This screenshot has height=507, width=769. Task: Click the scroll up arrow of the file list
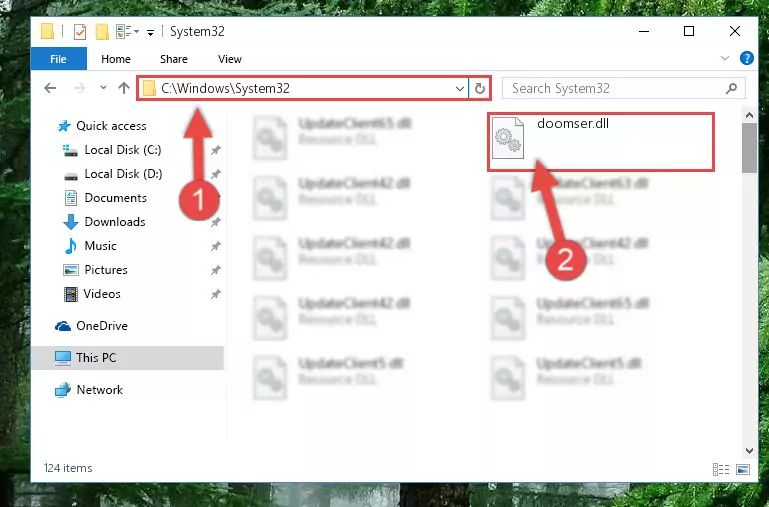(749, 115)
